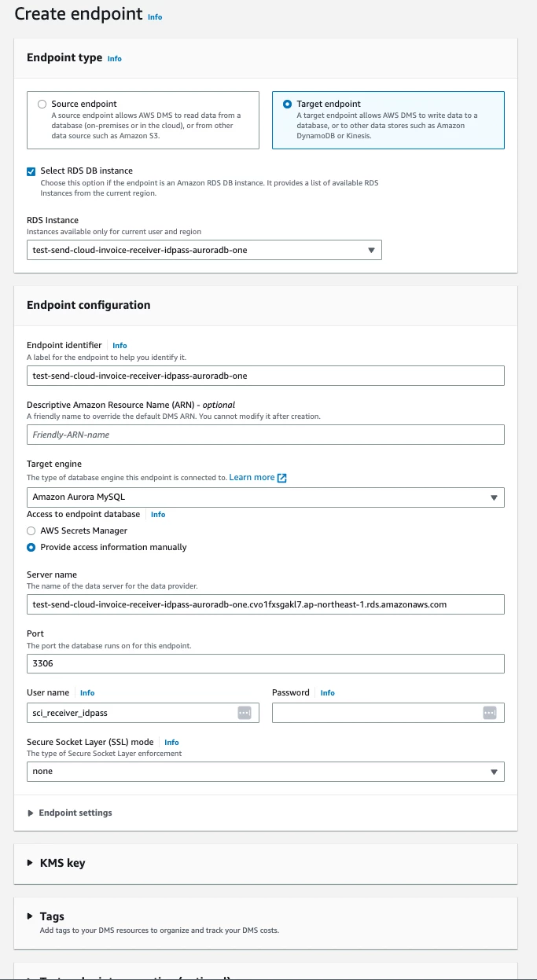Click the password manager icon in Password field
Screen dimensions: 537x980
click(490, 713)
